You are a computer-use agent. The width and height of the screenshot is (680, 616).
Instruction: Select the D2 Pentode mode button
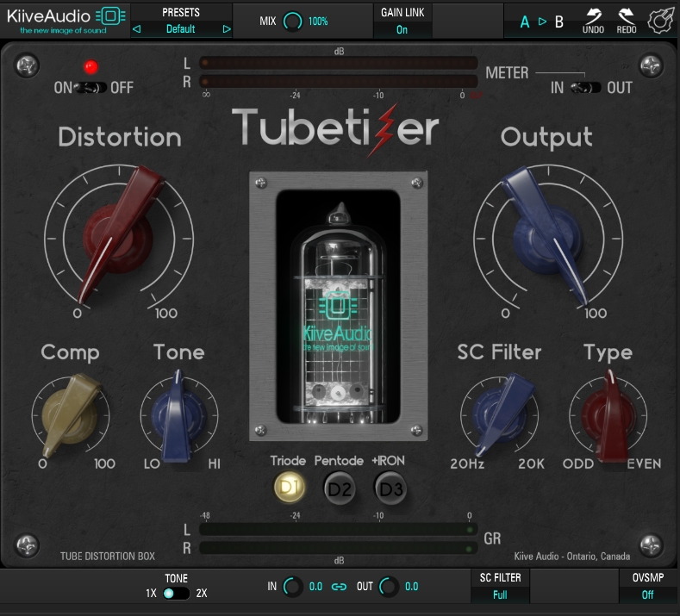[340, 489]
